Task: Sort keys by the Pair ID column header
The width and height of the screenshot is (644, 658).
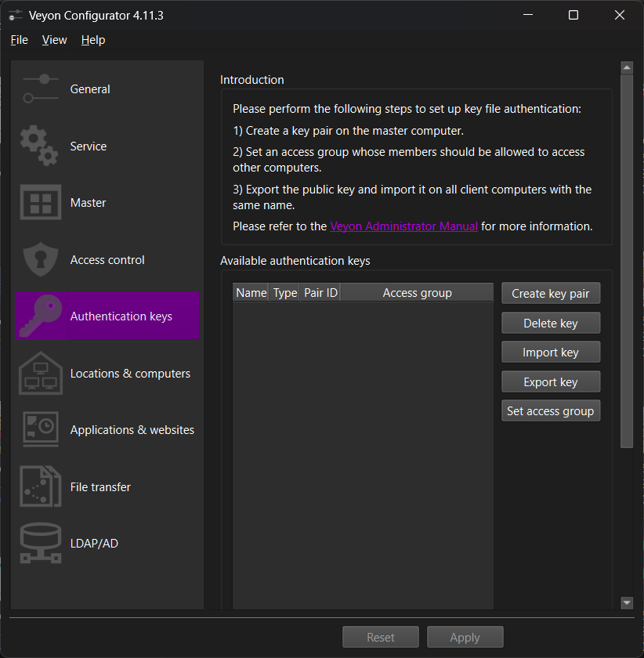Action: (320, 292)
